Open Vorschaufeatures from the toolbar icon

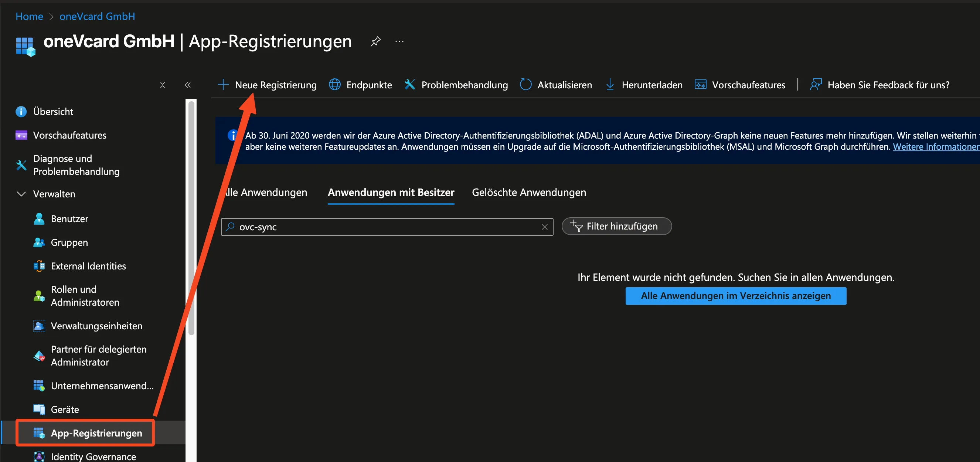coord(701,85)
